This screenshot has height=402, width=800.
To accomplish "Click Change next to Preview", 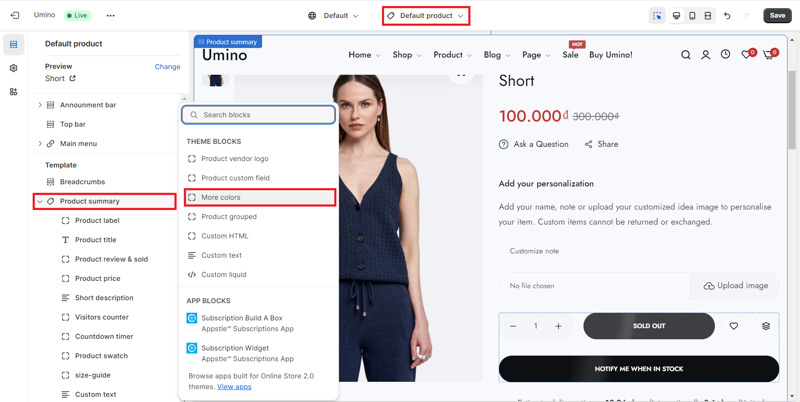I will [x=167, y=67].
